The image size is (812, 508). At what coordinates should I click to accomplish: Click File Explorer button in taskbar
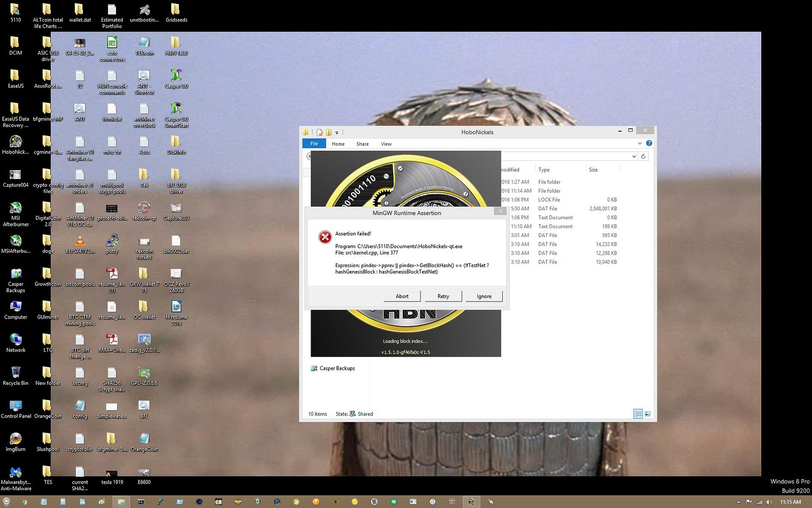(121, 502)
